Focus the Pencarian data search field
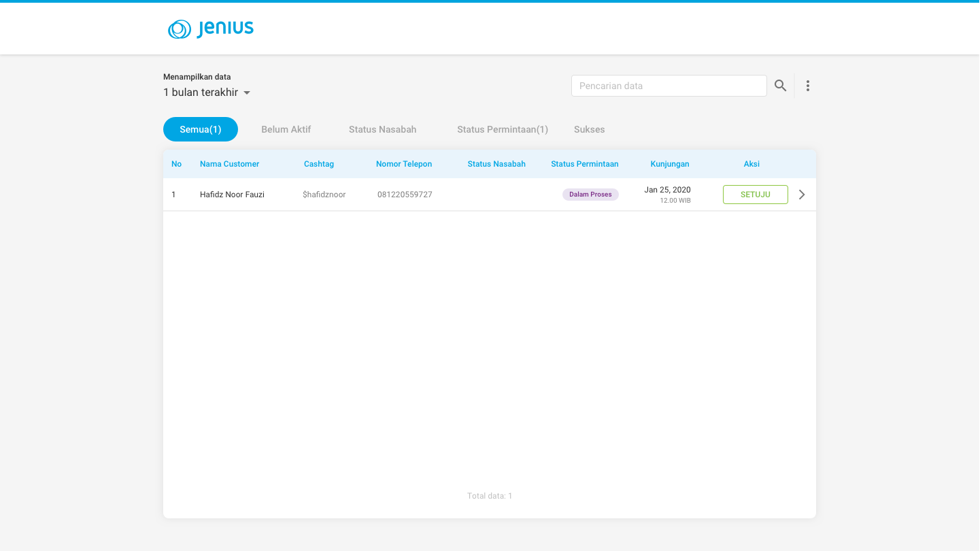 click(x=669, y=86)
